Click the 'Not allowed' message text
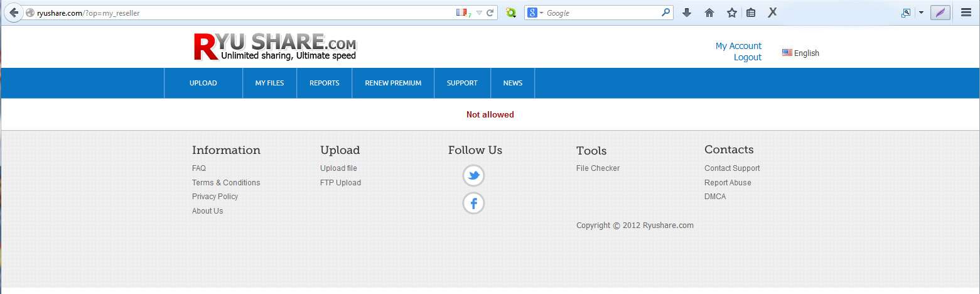The width and height of the screenshot is (980, 294). [490, 114]
